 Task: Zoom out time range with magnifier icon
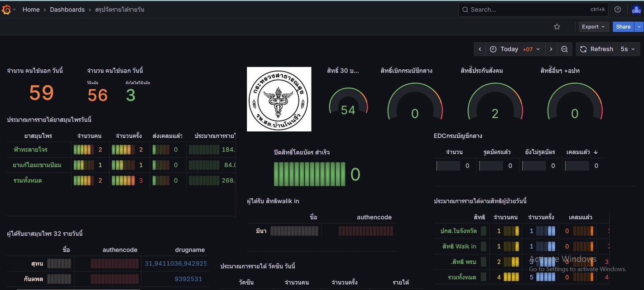tap(564, 49)
